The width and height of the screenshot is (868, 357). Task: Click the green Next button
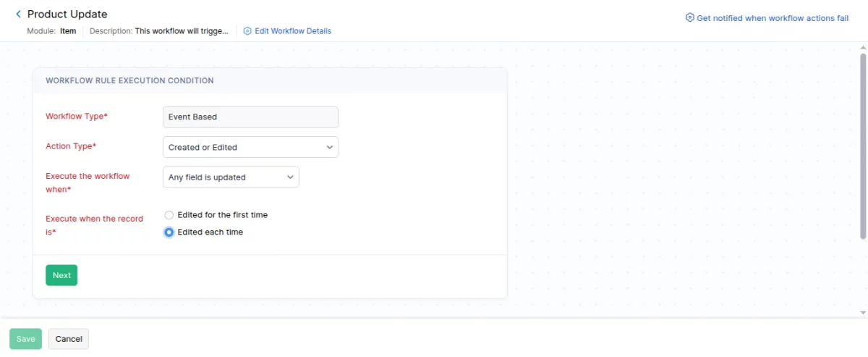click(61, 275)
